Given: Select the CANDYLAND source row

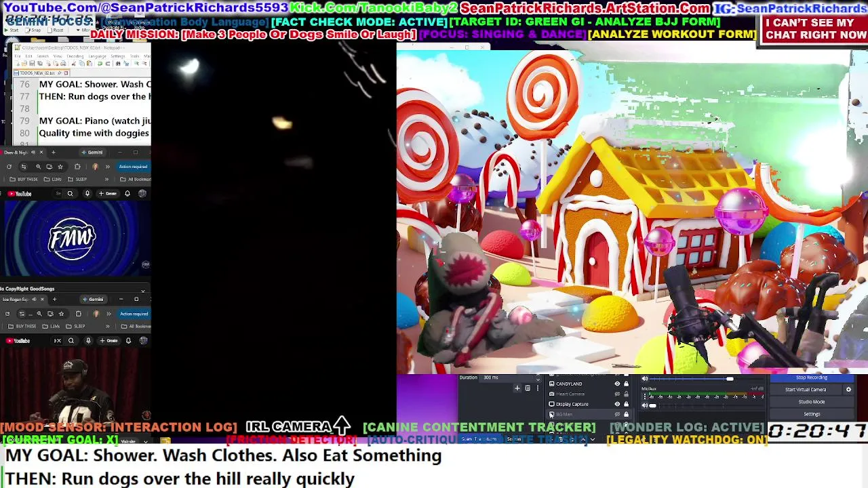Looking at the screenshot, I should click(x=589, y=384).
